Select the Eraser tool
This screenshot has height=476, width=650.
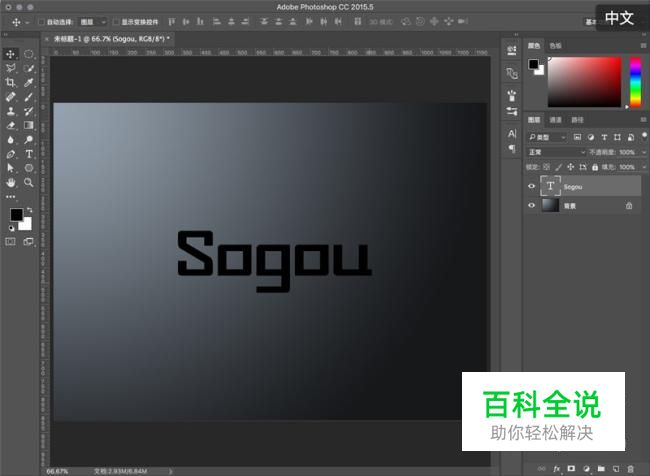pyautogui.click(x=10, y=125)
